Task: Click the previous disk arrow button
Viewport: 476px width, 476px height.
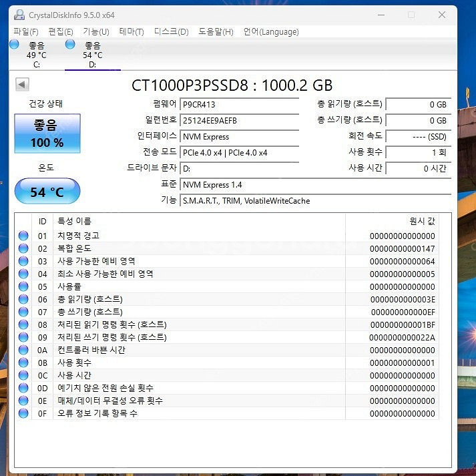Action: (22, 84)
